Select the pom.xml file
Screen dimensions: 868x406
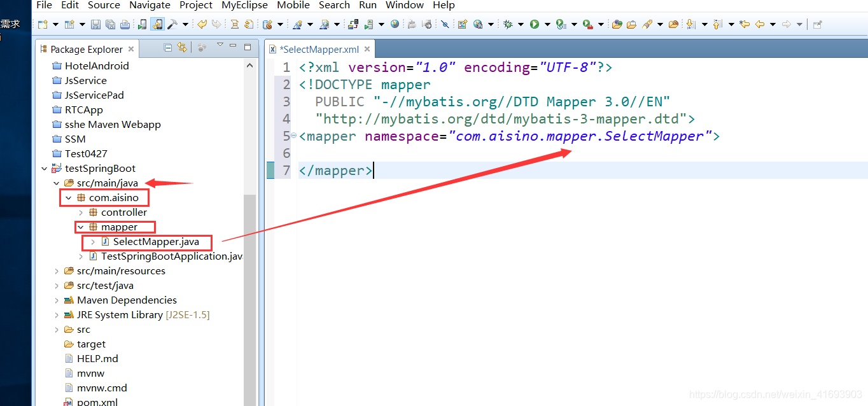click(x=97, y=402)
